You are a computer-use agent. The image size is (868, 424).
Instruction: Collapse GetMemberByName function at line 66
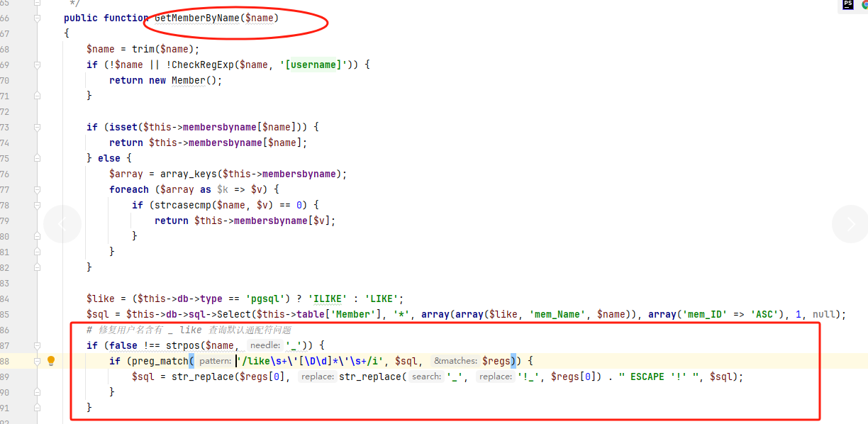37,18
